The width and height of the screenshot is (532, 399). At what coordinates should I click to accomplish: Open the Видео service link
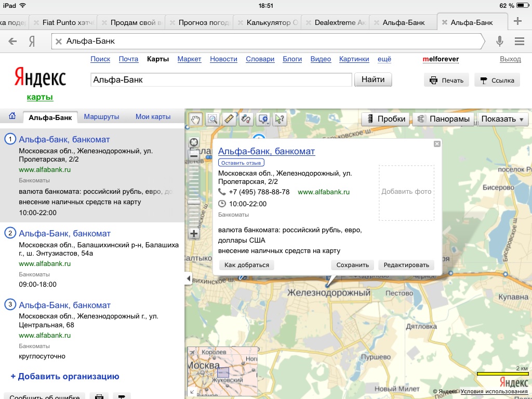click(321, 59)
